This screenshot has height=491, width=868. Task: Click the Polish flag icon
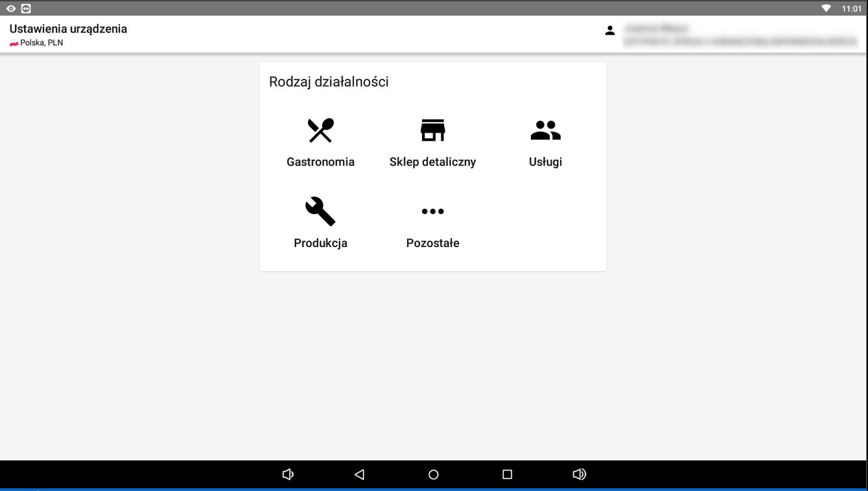click(x=14, y=43)
